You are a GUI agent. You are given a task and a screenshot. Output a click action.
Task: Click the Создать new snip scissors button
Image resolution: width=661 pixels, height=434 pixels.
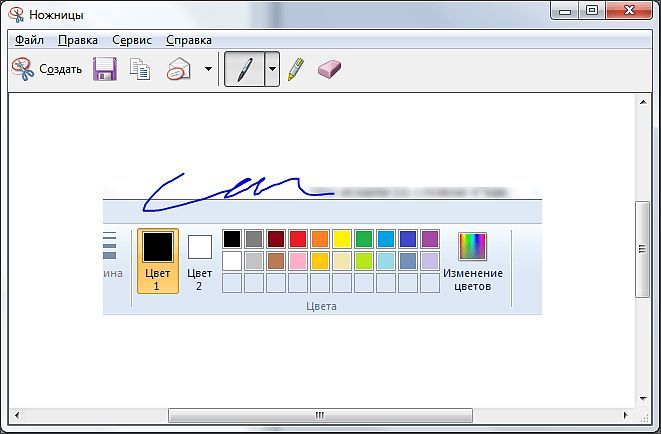click(x=47, y=69)
